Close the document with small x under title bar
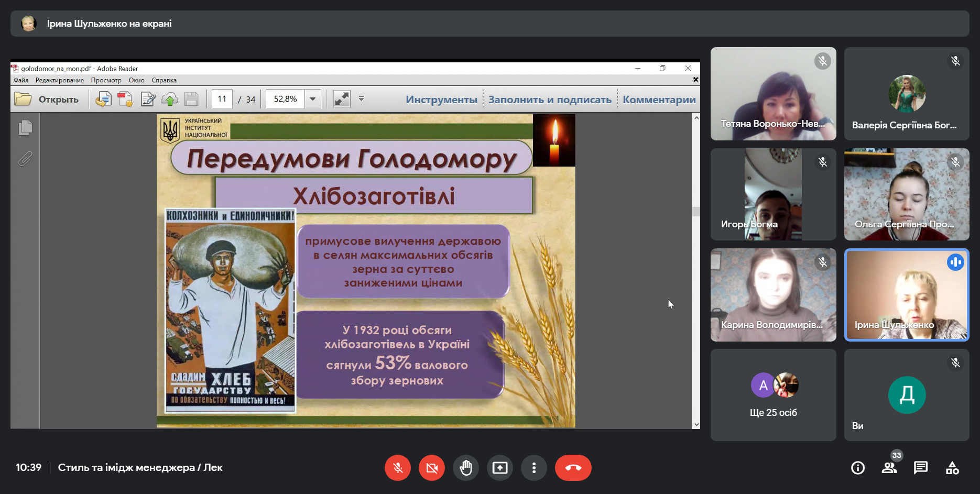This screenshot has width=980, height=494. (695, 80)
